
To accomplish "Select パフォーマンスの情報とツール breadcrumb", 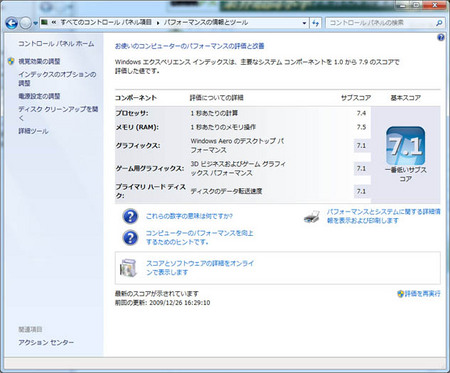I will (206, 22).
